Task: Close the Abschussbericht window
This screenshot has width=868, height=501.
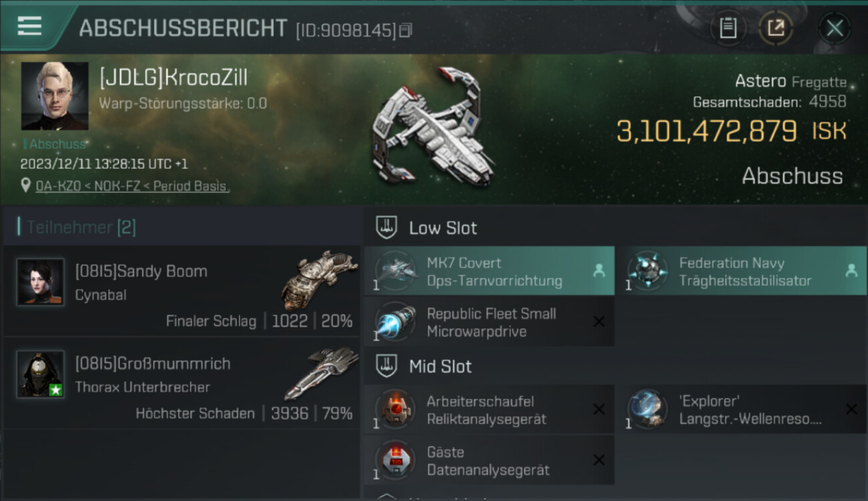Action: click(835, 28)
